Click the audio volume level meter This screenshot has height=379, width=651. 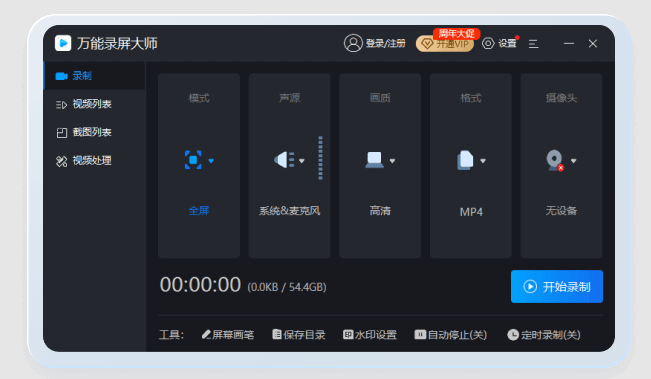point(320,158)
